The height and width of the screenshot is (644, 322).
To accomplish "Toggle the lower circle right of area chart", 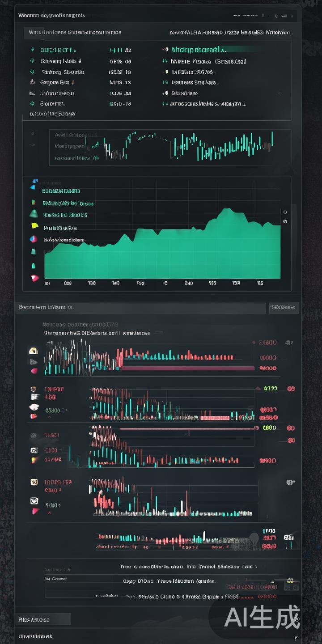I will pos(285,221).
